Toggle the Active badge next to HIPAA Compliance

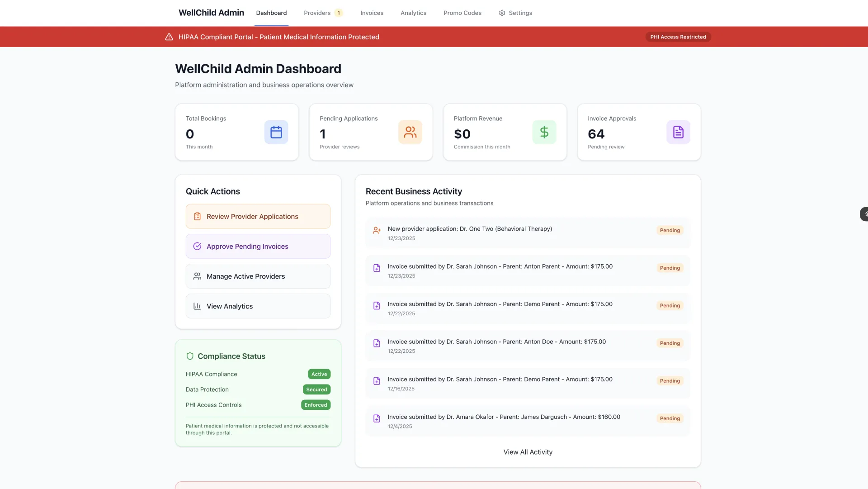pyautogui.click(x=319, y=374)
